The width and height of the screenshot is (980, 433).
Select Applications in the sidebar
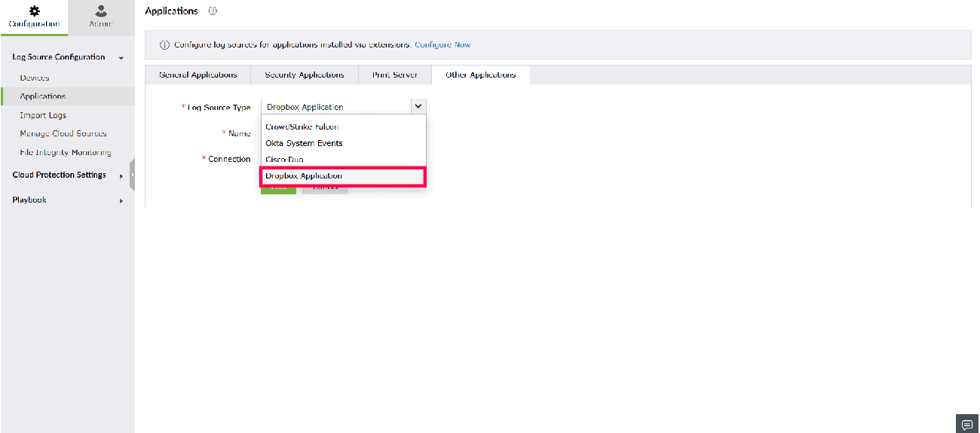coord(43,96)
